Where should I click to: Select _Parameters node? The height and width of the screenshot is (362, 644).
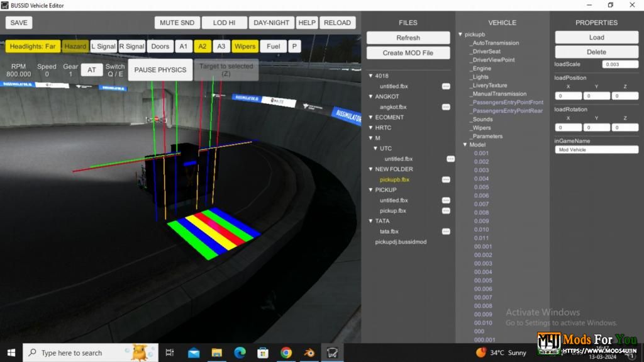(x=486, y=136)
